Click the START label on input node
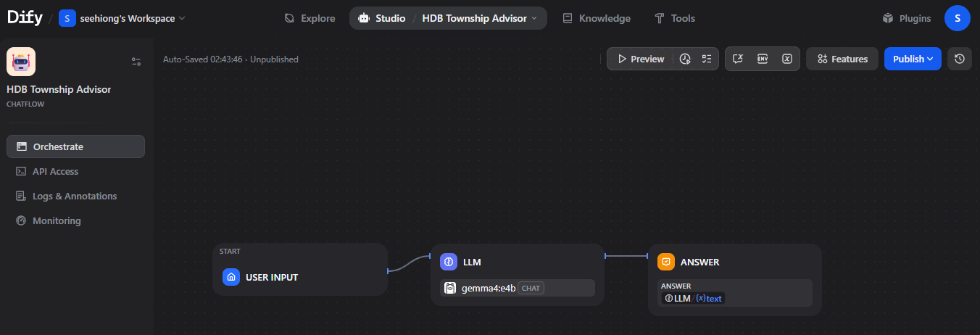Image resolution: width=980 pixels, height=335 pixels. pos(231,252)
